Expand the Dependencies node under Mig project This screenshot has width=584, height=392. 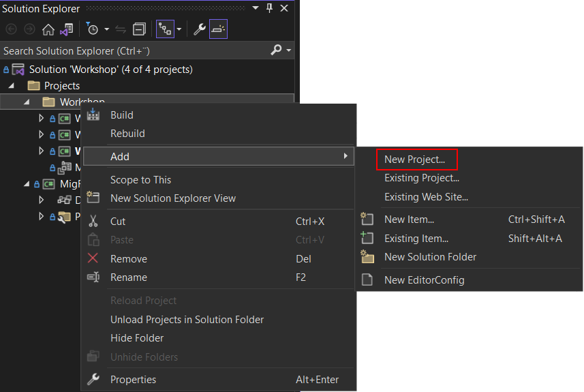click(41, 200)
